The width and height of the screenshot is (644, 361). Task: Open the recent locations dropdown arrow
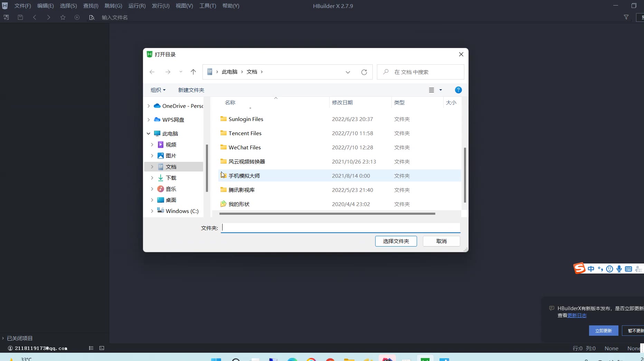click(181, 72)
